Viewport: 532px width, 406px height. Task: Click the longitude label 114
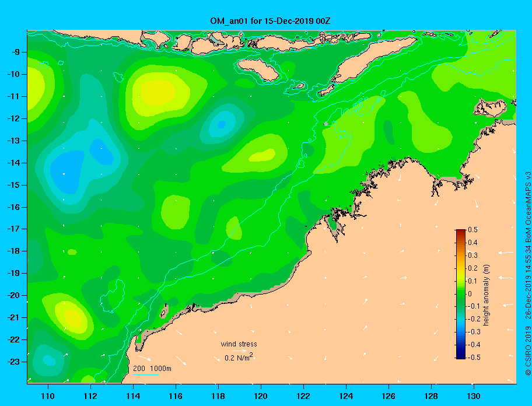point(133,396)
